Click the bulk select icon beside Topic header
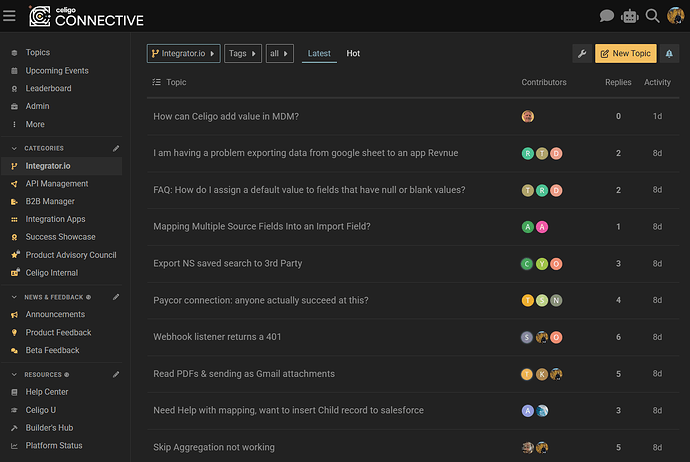The width and height of the screenshot is (690, 462). coord(157,82)
